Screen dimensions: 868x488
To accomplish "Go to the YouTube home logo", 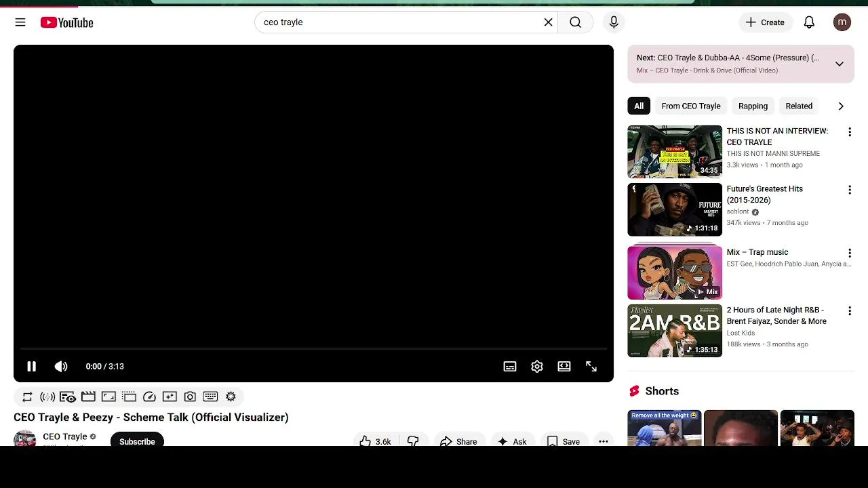I will click(66, 22).
